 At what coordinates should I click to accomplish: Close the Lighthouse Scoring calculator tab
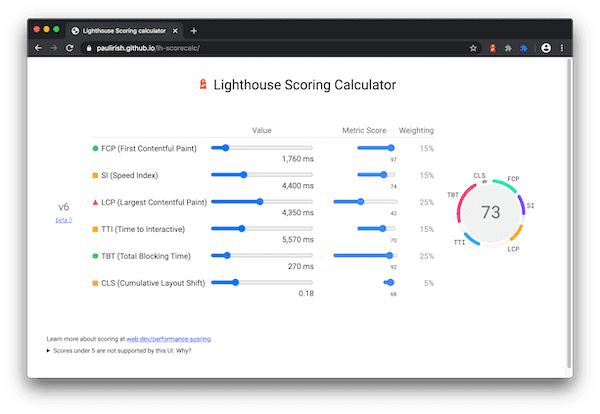[x=176, y=30]
